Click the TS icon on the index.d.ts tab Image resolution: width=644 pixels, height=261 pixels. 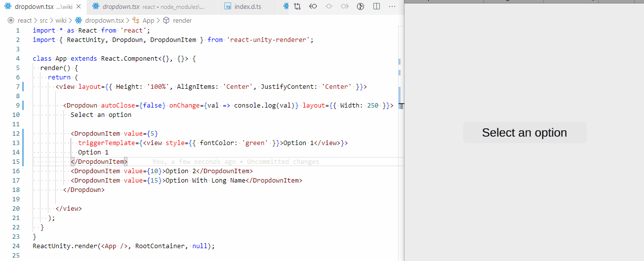coord(227,7)
